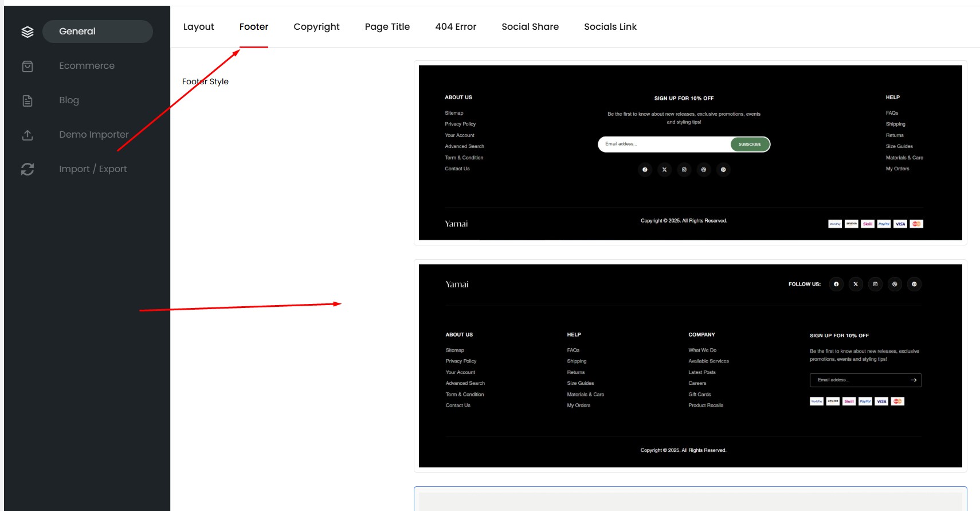980x511 pixels.
Task: Open the Import / Export section
Action: (x=93, y=169)
